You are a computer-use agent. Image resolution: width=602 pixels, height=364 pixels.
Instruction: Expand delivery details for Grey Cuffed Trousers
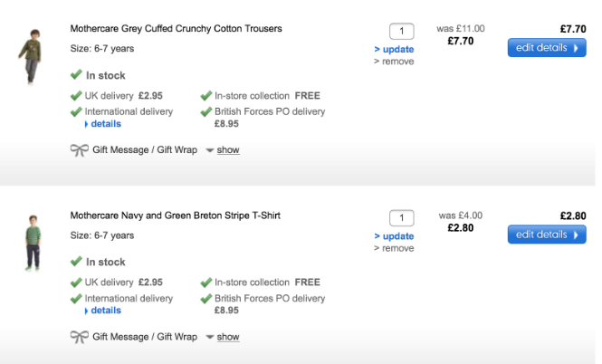point(105,124)
